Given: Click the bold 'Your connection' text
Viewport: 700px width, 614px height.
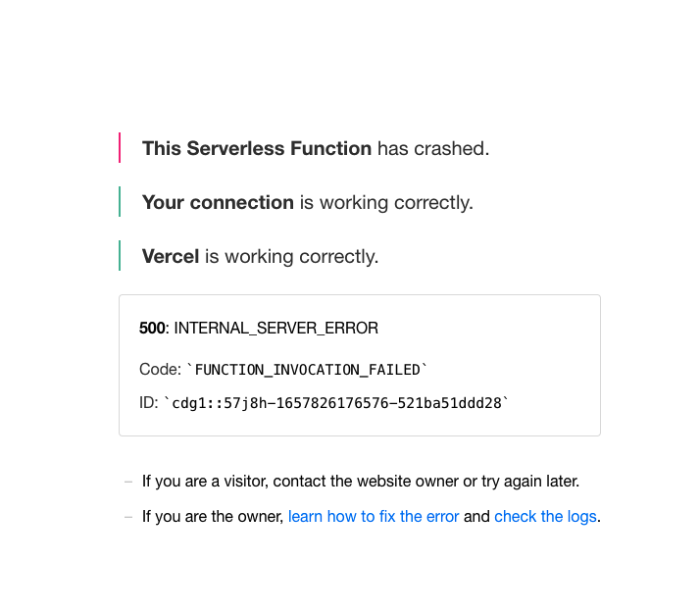Looking at the screenshot, I should point(218,202).
